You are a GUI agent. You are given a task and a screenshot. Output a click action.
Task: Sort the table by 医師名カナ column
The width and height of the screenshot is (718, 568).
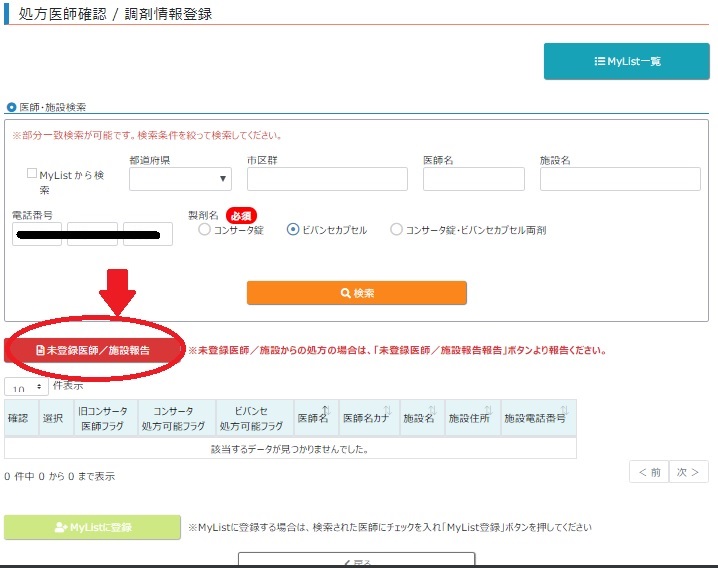pyautogui.click(x=365, y=418)
